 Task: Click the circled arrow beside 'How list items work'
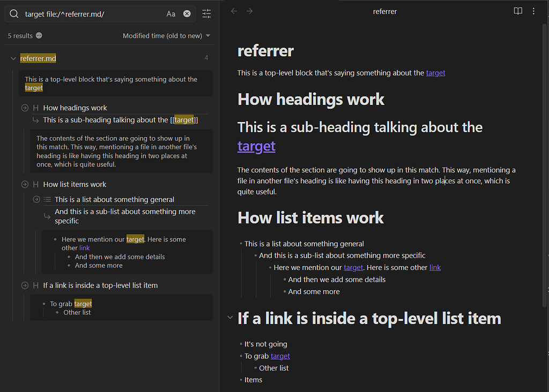coord(24,184)
